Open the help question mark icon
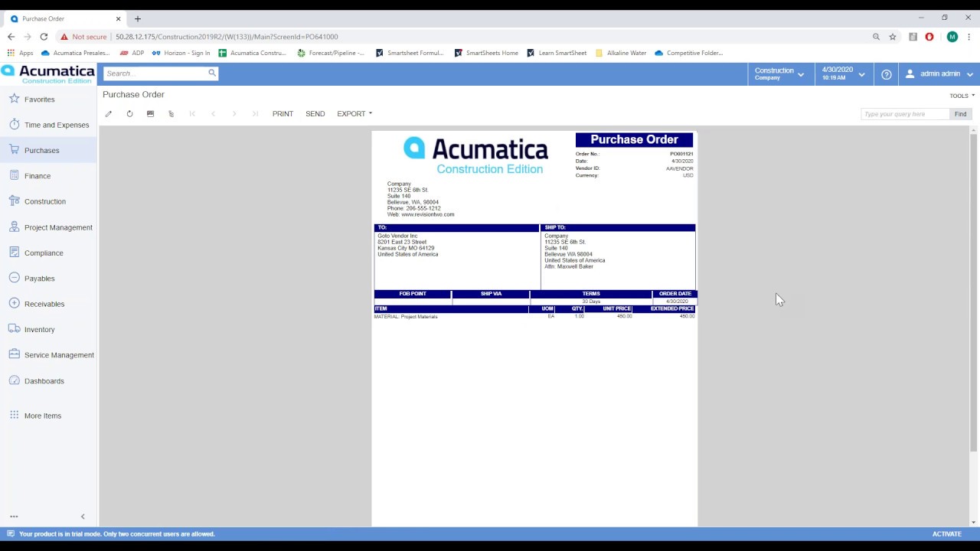This screenshot has height=551, width=980. click(886, 74)
